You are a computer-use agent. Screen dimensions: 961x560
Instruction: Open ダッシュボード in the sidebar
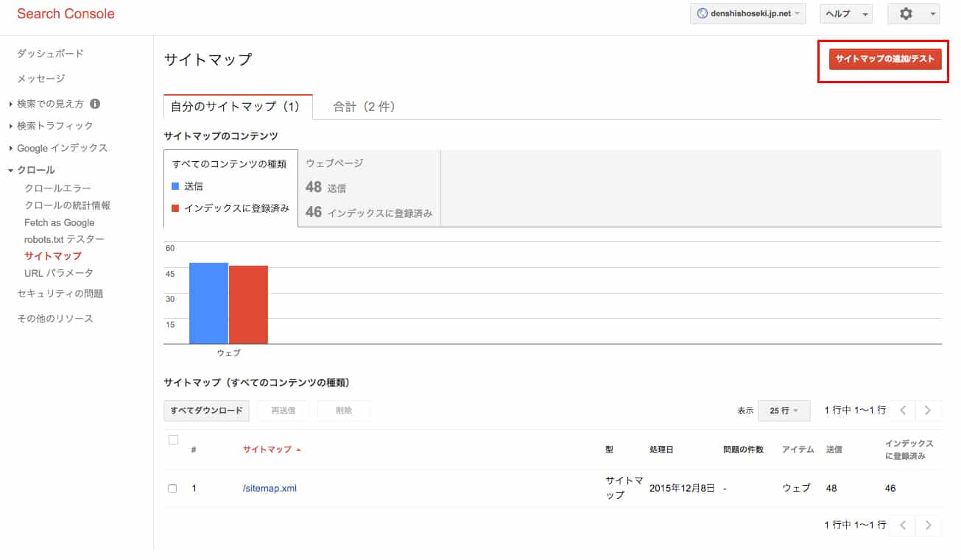point(50,54)
